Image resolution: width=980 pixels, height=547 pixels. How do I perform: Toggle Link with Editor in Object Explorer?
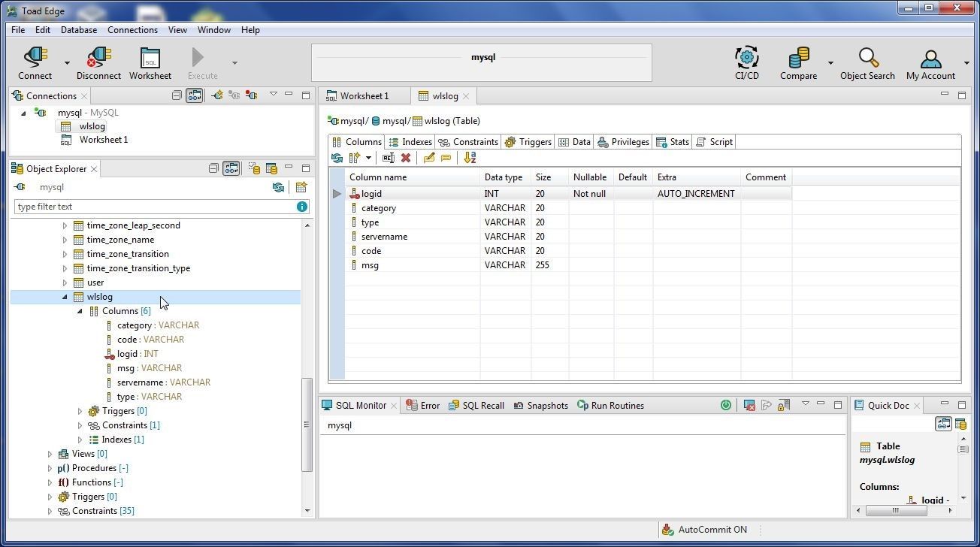click(x=231, y=168)
